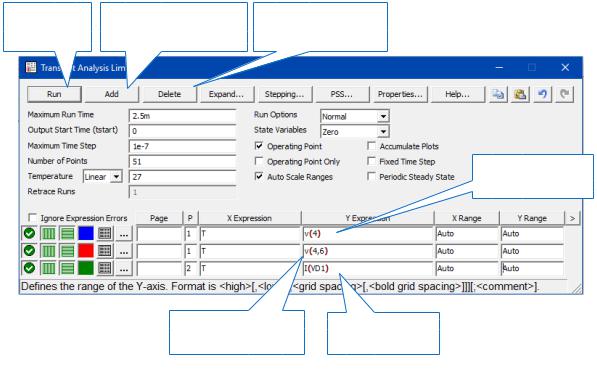The width and height of the screenshot is (597, 388).
Task: Click the Add button
Action: (112, 94)
